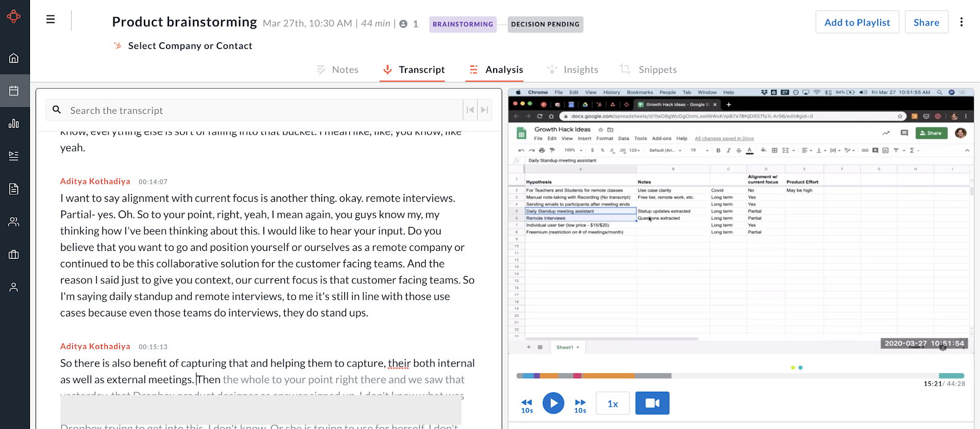980x429 pixels.
Task: Seek to the purple segment on the timeline
Action: (x=537, y=376)
